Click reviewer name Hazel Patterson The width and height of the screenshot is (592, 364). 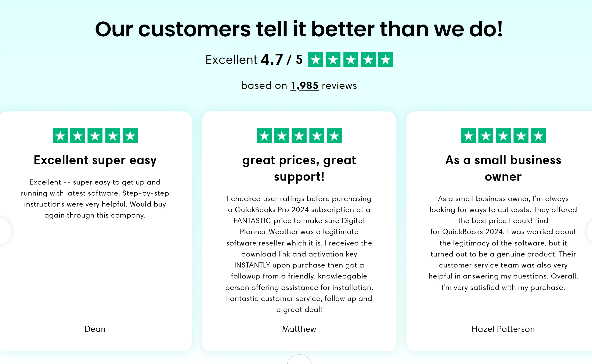pos(503,329)
